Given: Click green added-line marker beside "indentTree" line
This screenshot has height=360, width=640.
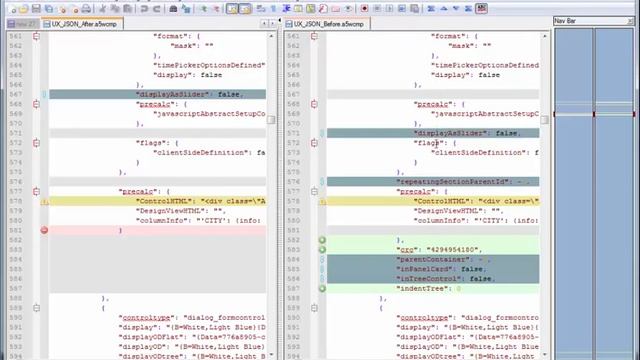Looking at the screenshot, I should (x=322, y=289).
